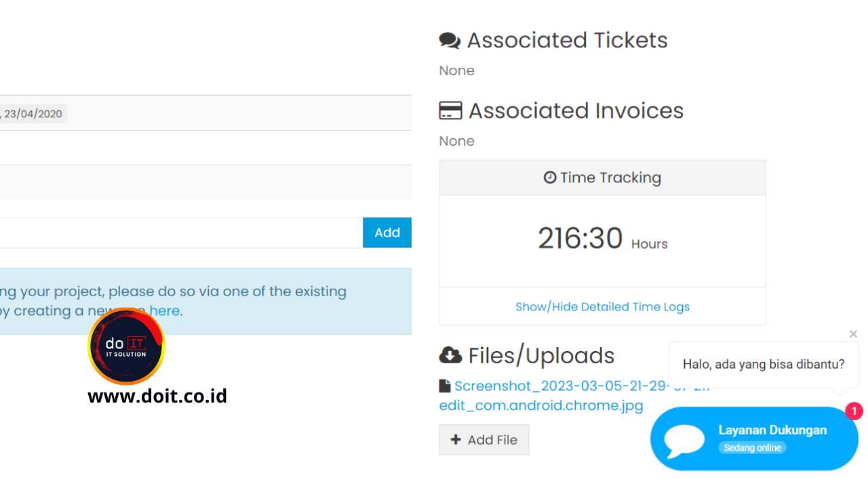Select the 23/04/2020 date tag
Image resolution: width=868 pixels, height=488 pixels.
click(33, 114)
